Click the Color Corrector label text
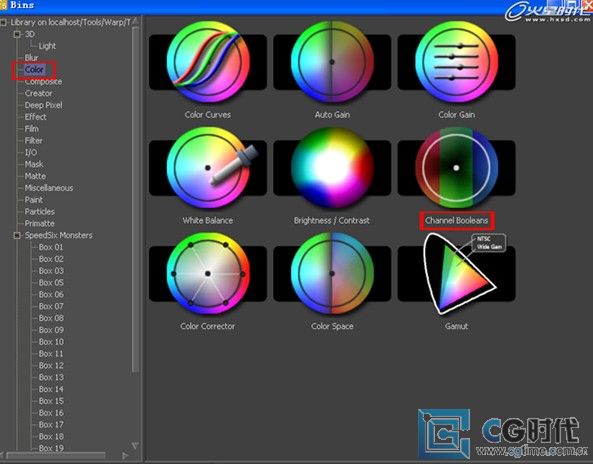 tap(208, 326)
